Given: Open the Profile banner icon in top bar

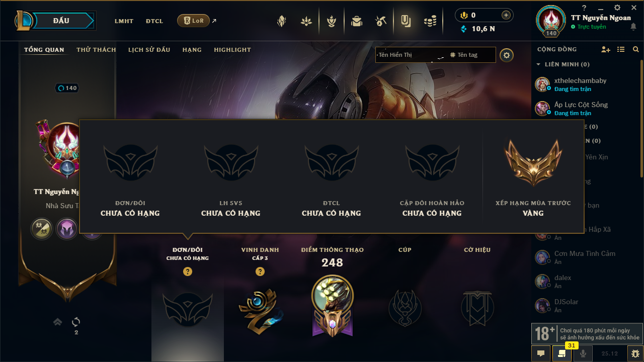Looking at the screenshot, I should 406,21.
